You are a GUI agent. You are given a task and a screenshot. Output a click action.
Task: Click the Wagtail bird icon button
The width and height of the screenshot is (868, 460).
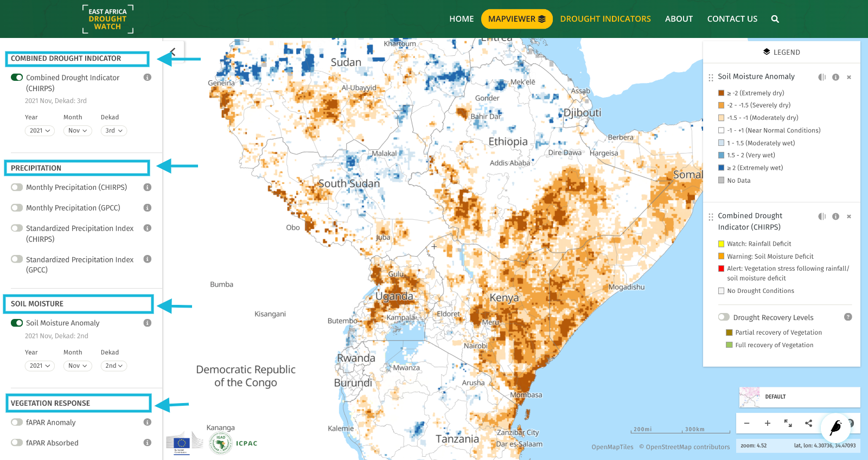pyautogui.click(x=835, y=427)
